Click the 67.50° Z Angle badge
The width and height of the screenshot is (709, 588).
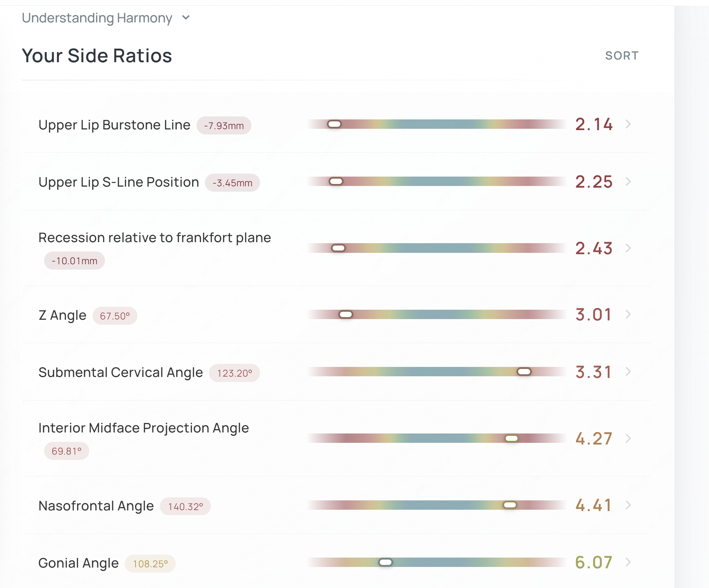coord(115,316)
